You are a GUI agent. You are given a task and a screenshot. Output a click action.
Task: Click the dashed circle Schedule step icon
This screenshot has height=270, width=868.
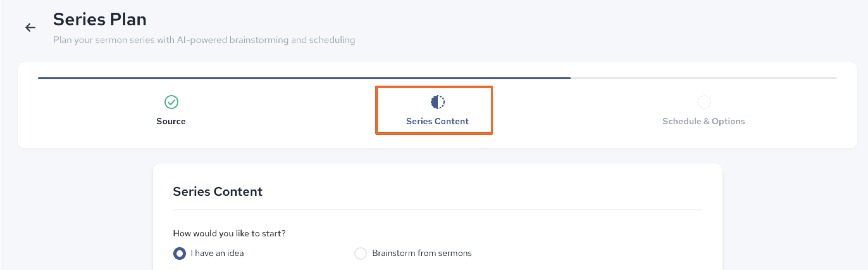(x=704, y=102)
